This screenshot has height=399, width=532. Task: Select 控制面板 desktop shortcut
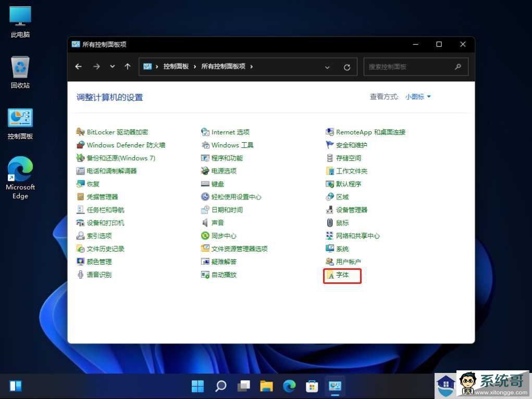coord(20,124)
